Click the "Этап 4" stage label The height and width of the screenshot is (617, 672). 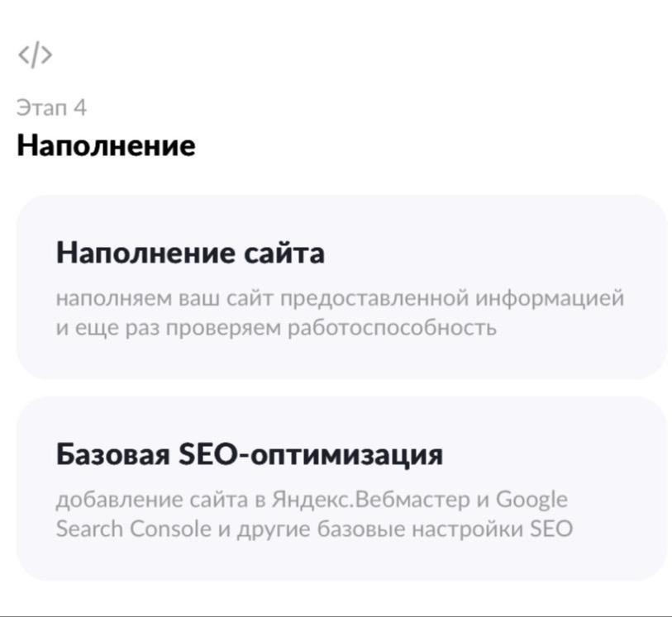point(51,108)
